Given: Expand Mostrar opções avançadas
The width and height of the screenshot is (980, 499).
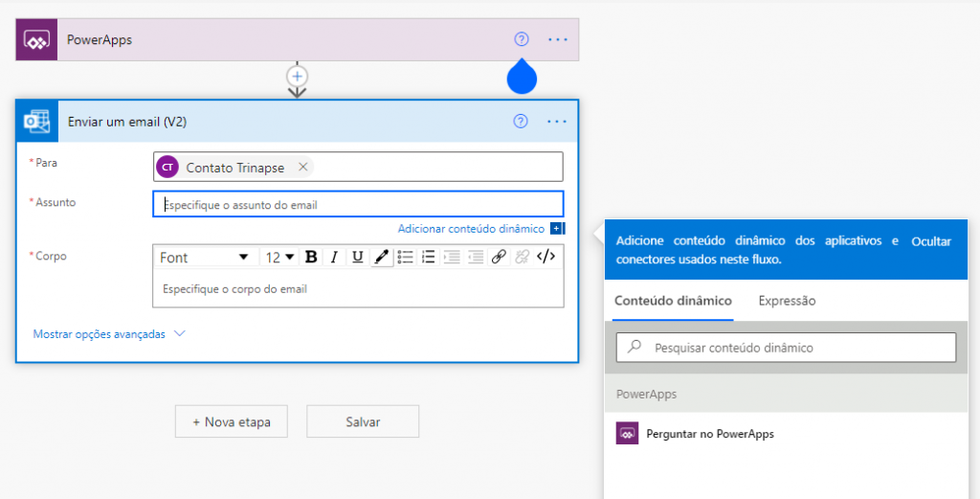Looking at the screenshot, I should (x=108, y=334).
